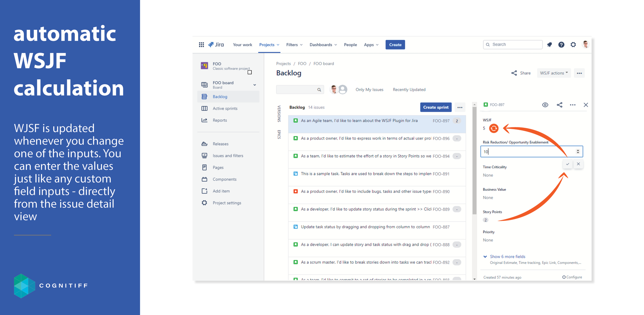
Task: Open the settings gear icon in top bar
Action: pos(573,45)
